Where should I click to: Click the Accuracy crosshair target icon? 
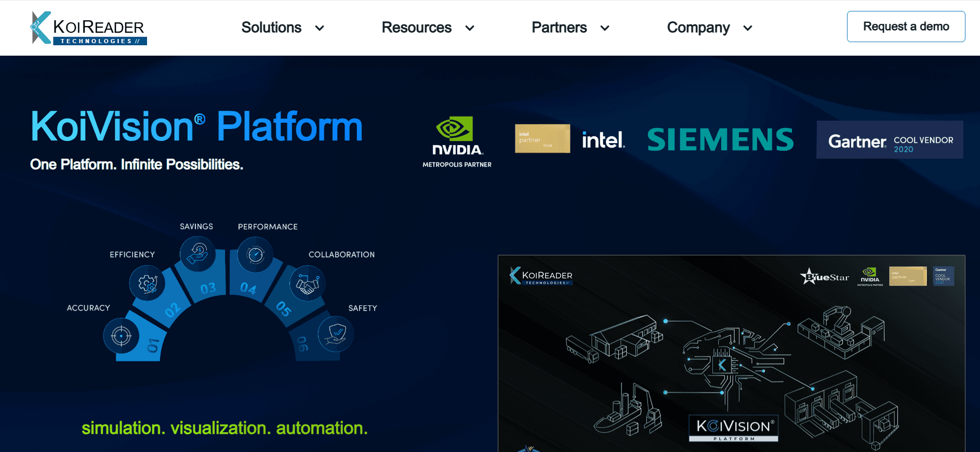tap(121, 336)
